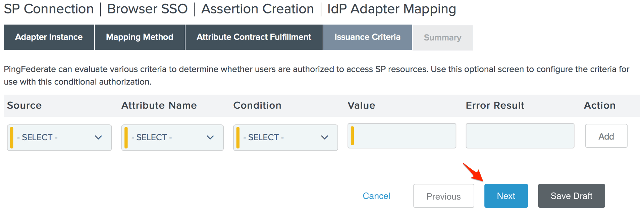
Task: Go back with the Previous button
Action: [443, 196]
